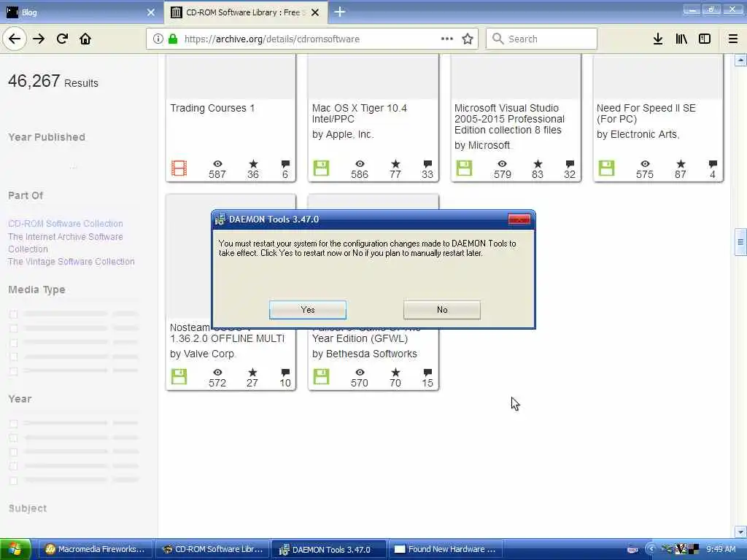The height and width of the screenshot is (560, 747).
Task: Open The Vintage Software Collection link
Action: point(71,262)
